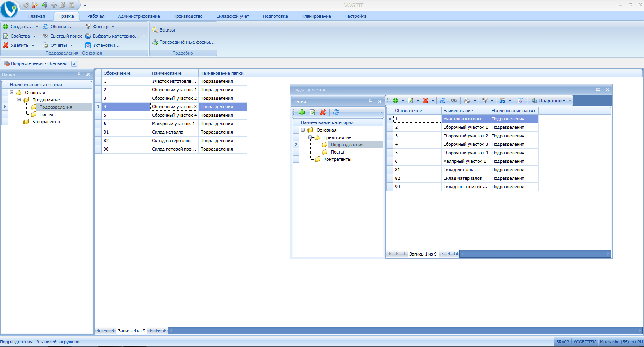
Task: Click the main table horizontal scrollbar
Action: (405, 331)
